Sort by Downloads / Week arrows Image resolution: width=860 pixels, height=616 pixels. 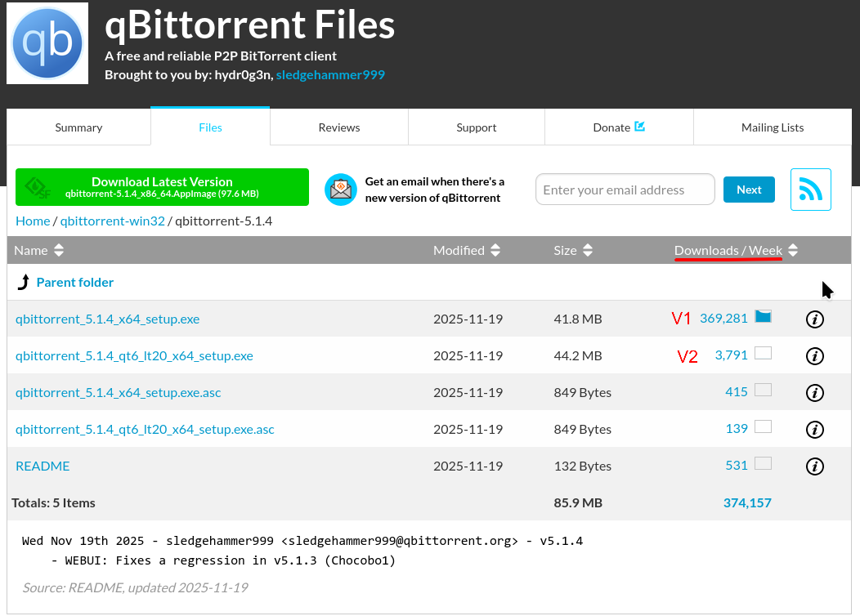pyautogui.click(x=792, y=251)
